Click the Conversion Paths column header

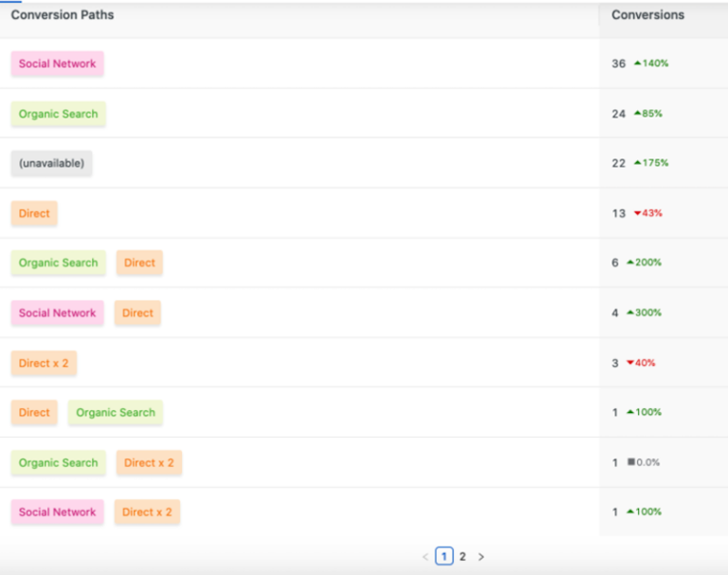63,15
